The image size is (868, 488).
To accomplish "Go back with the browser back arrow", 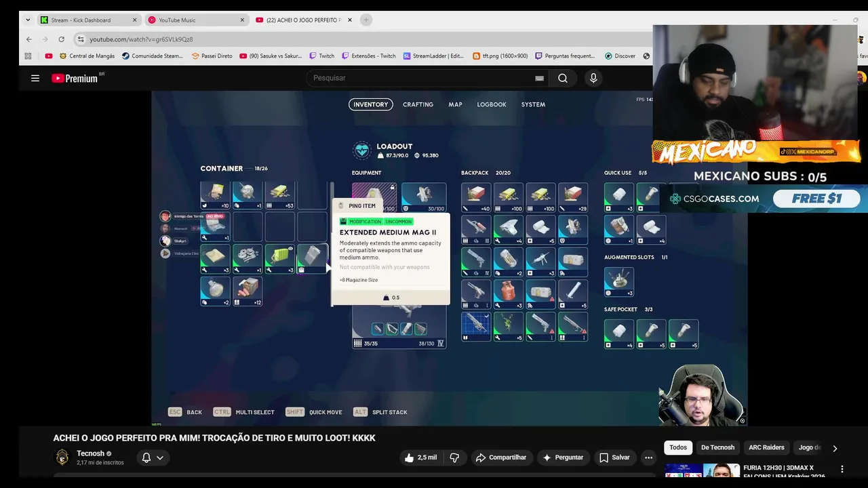I will tap(28, 39).
